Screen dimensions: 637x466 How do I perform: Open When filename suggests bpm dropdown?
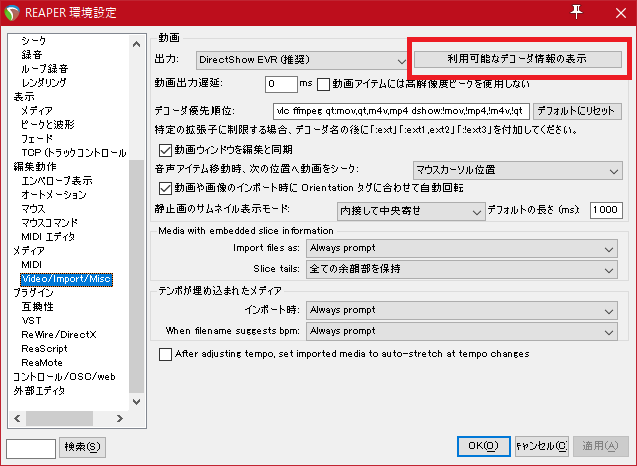(462, 332)
